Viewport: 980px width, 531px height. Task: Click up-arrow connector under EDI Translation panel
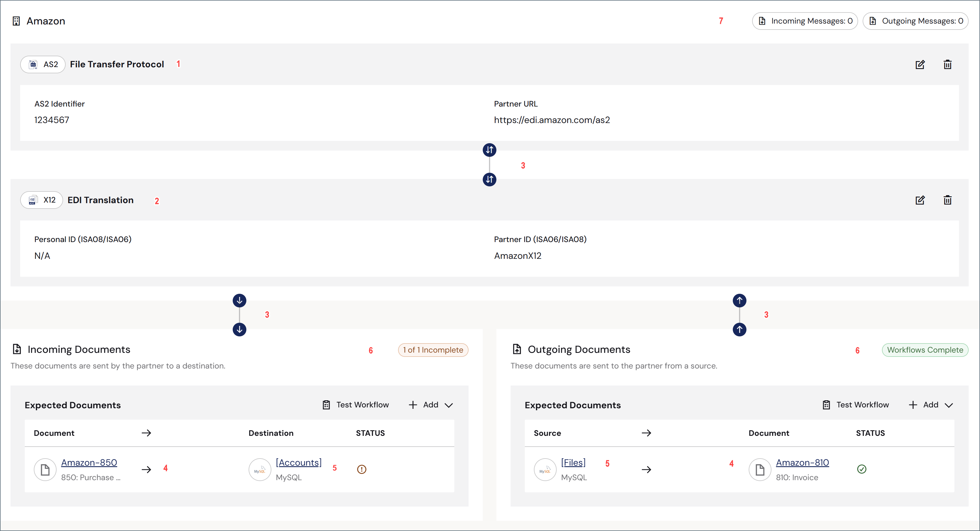739,301
